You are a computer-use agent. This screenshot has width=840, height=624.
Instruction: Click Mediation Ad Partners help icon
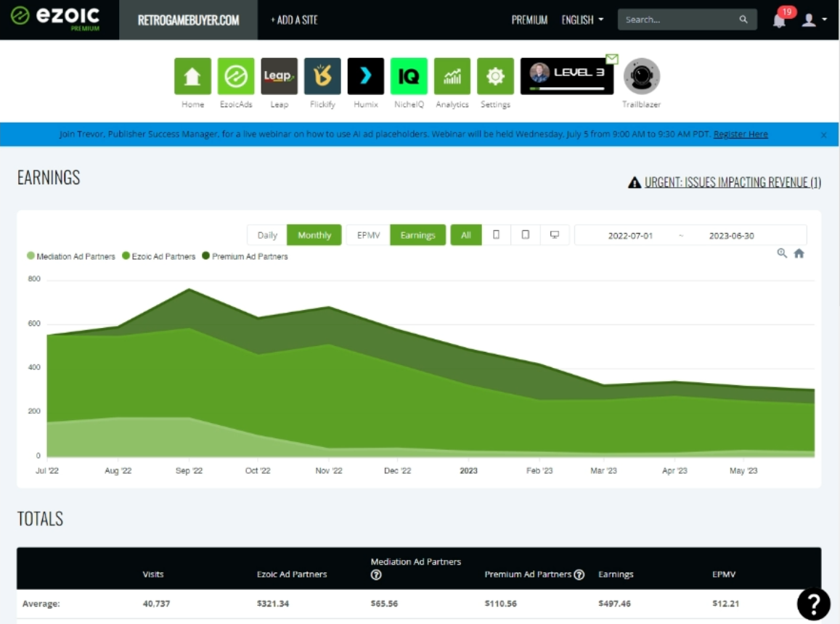376,575
